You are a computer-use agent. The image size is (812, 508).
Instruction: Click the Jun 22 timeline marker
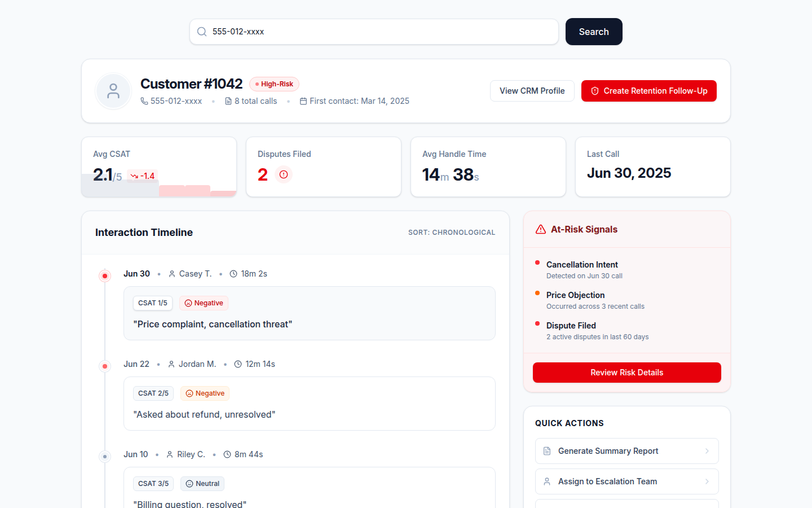105,366
